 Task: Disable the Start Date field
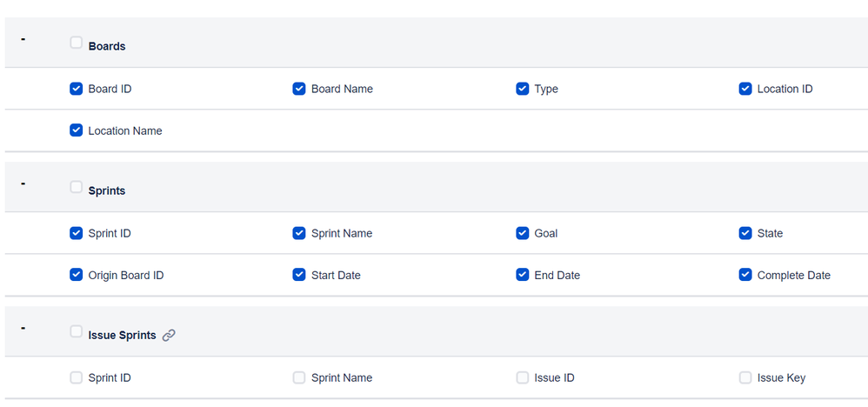(x=299, y=275)
